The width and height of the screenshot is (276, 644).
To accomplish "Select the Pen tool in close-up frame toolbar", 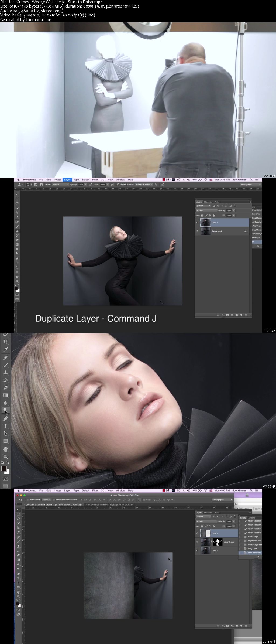I will click(x=5, y=418).
